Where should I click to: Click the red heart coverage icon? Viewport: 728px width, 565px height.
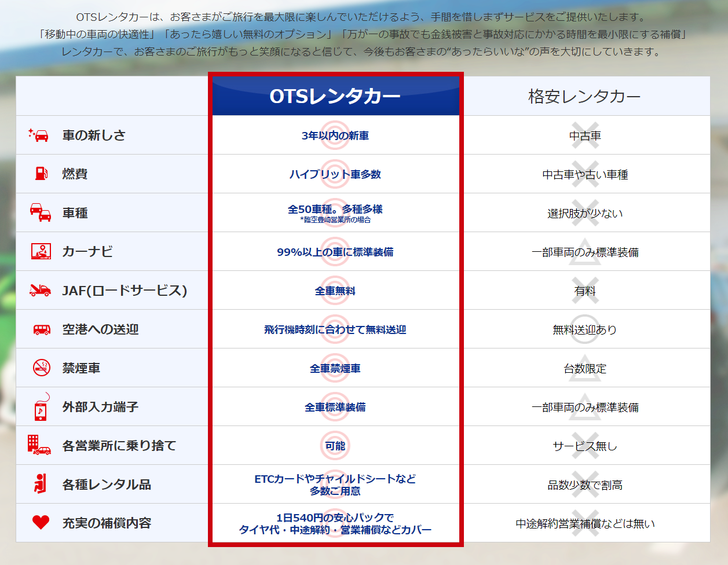click(41, 522)
